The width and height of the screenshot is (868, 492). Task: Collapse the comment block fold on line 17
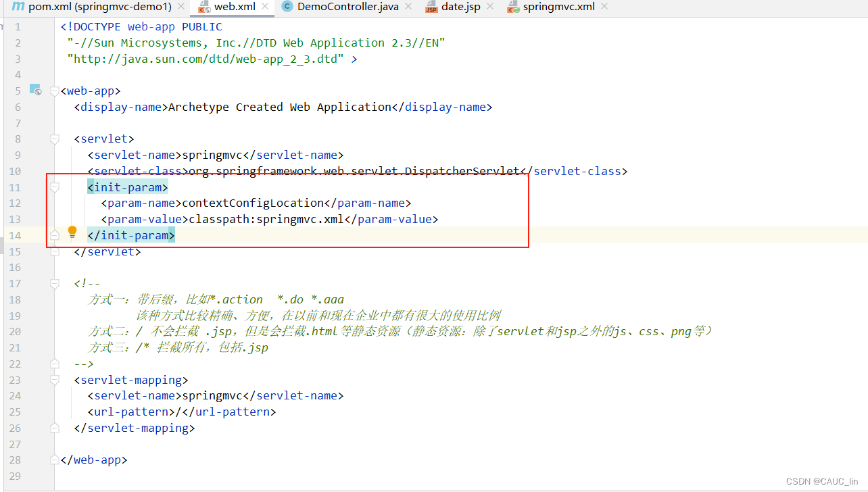click(x=55, y=284)
